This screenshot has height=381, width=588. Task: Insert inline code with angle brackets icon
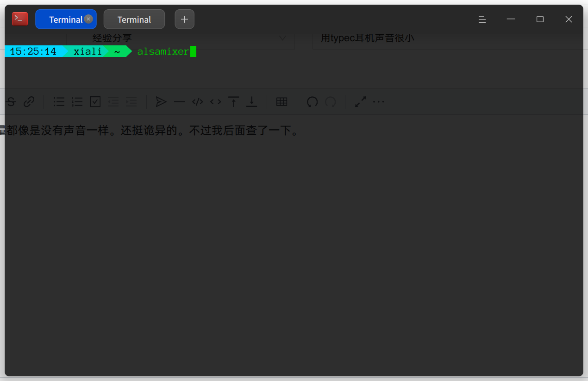215,102
